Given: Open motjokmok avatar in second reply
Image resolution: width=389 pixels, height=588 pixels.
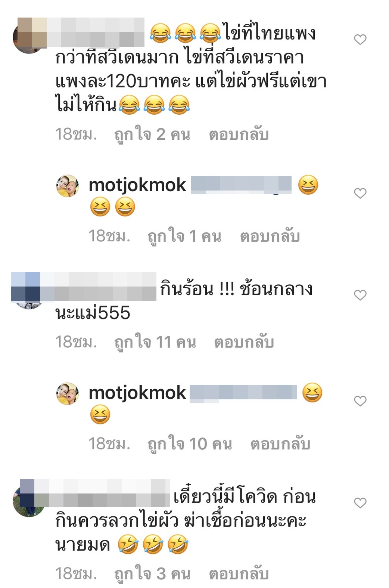Looking at the screenshot, I should pyautogui.click(x=68, y=393).
